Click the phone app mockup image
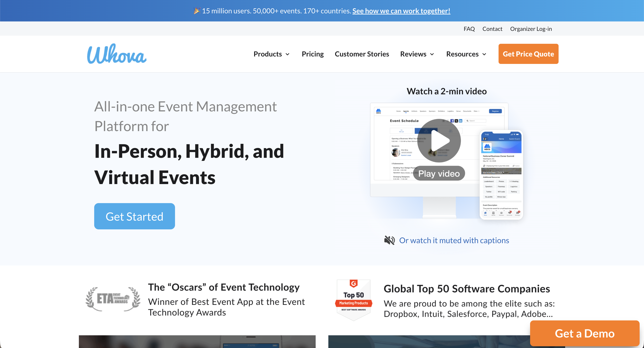This screenshot has height=348, width=644. (501, 175)
